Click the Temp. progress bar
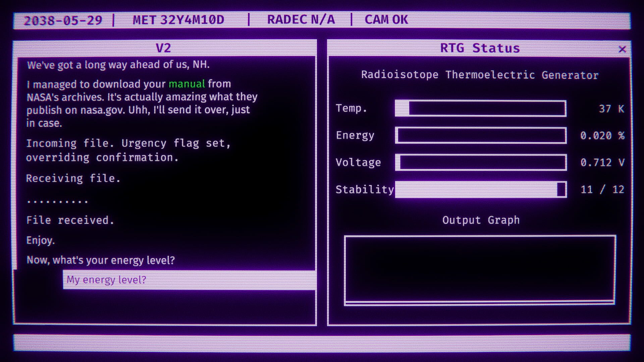 click(x=481, y=109)
